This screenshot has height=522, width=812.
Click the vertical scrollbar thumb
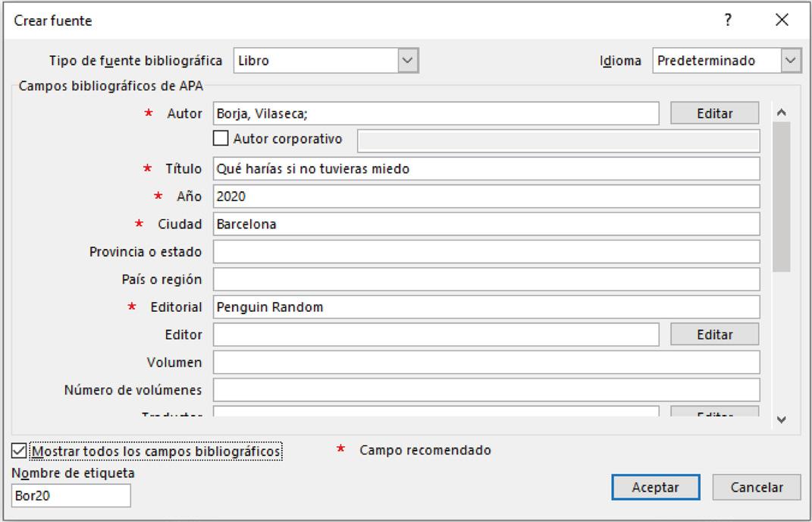click(x=782, y=197)
